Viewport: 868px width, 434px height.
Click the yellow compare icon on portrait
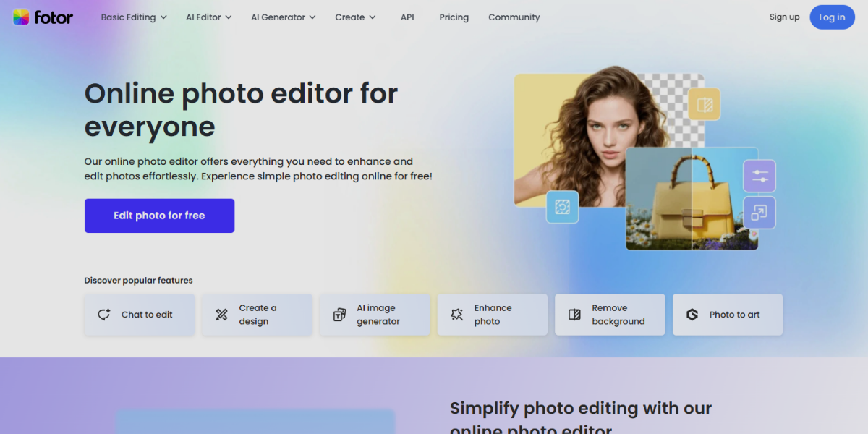(705, 104)
